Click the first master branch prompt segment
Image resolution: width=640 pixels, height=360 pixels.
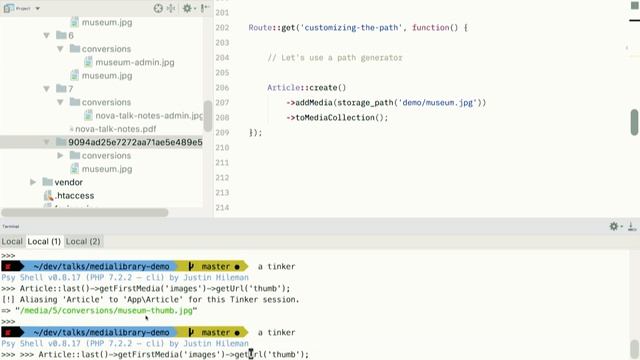click(214, 267)
